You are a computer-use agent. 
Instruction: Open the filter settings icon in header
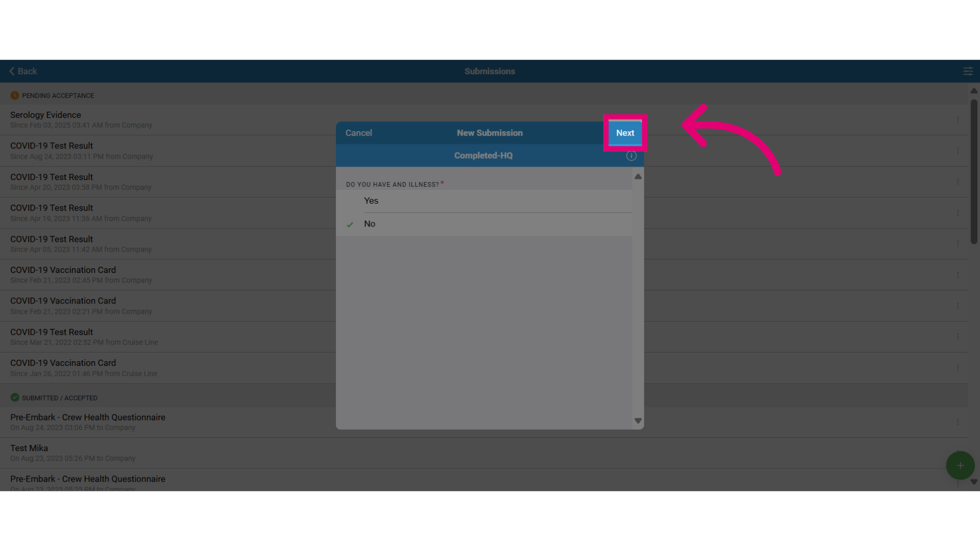pyautogui.click(x=968, y=71)
